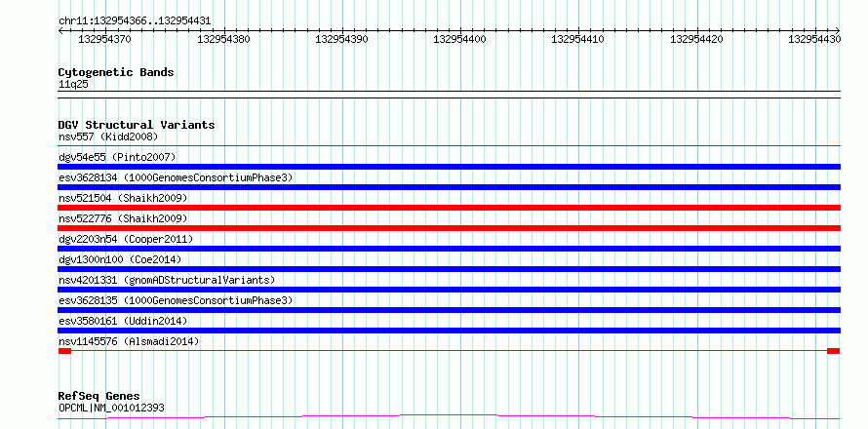Click ruler position 132954410
Screen dimensions: 868x429
click(578, 39)
